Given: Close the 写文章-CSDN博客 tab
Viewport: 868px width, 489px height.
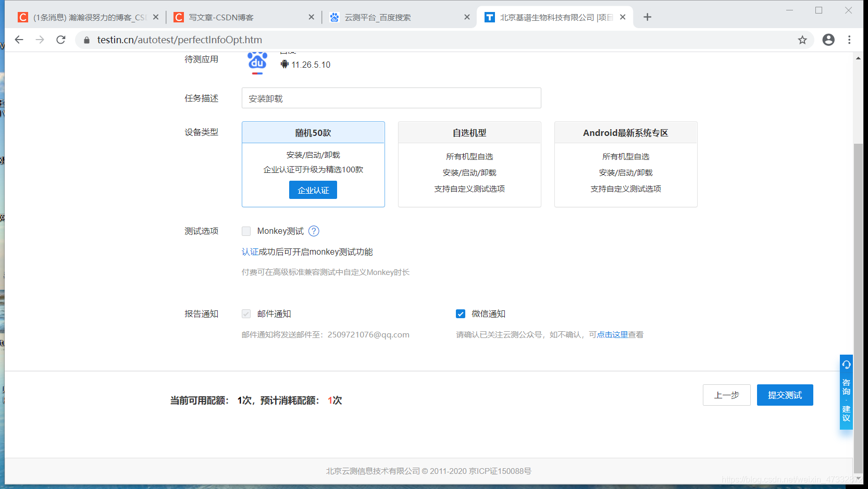Looking at the screenshot, I should coord(311,17).
